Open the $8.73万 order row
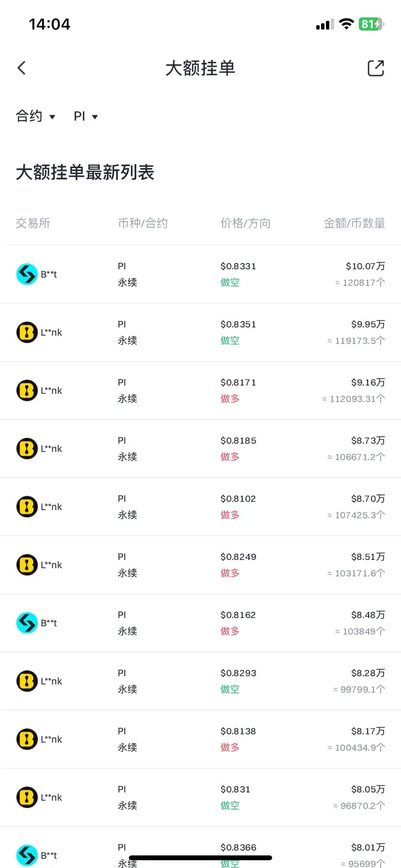The image size is (401, 868). [200, 449]
